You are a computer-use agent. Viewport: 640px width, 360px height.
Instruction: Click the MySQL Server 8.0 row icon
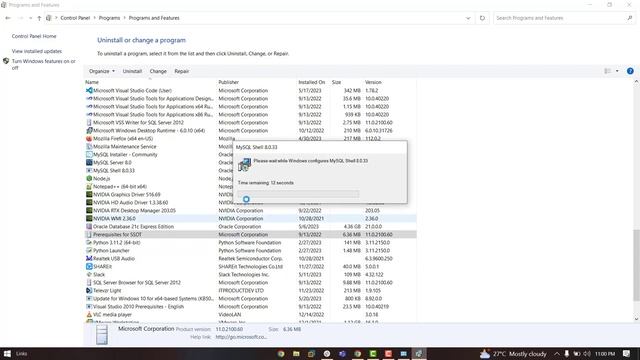tap(89, 162)
